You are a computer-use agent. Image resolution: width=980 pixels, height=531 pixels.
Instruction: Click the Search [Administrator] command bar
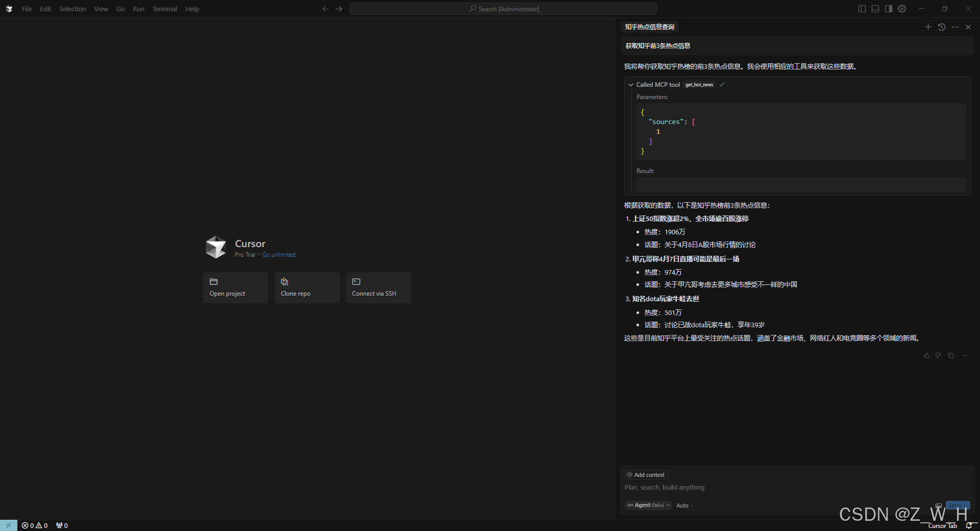point(503,9)
